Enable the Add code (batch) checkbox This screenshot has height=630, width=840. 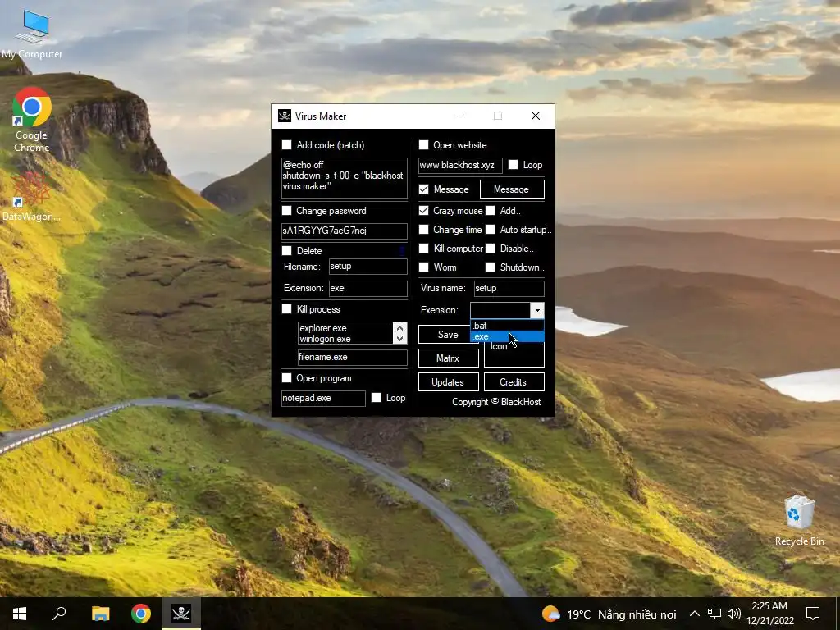pyautogui.click(x=286, y=144)
